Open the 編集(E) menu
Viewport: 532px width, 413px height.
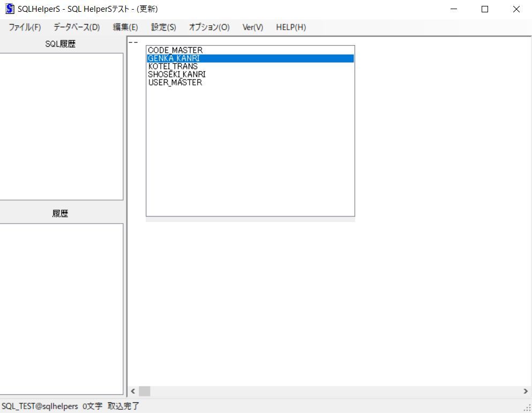coord(125,27)
